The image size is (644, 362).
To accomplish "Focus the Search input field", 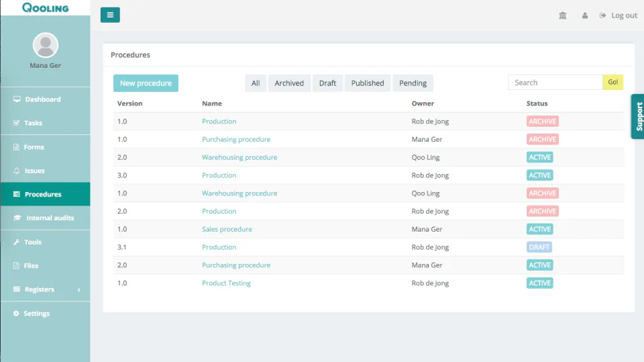I will pos(555,82).
